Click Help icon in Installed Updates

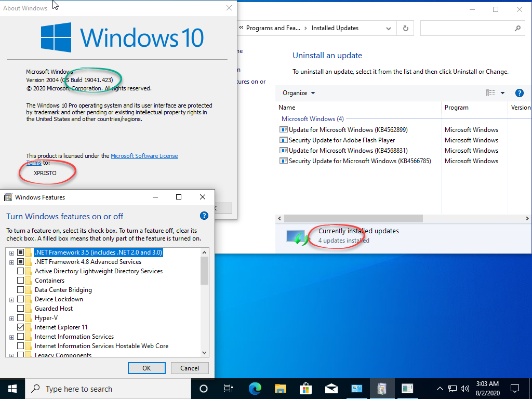click(x=519, y=93)
